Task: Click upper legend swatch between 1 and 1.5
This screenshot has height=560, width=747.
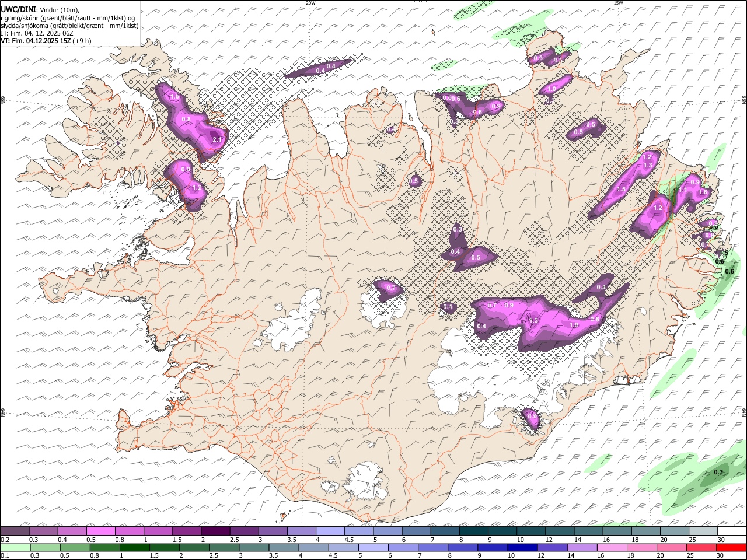Action: (x=158, y=531)
